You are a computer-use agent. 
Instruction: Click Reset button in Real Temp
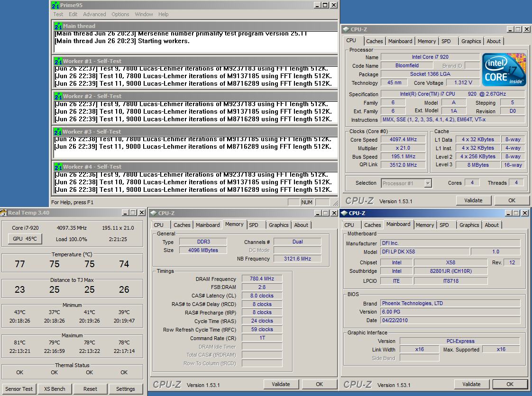(x=90, y=389)
